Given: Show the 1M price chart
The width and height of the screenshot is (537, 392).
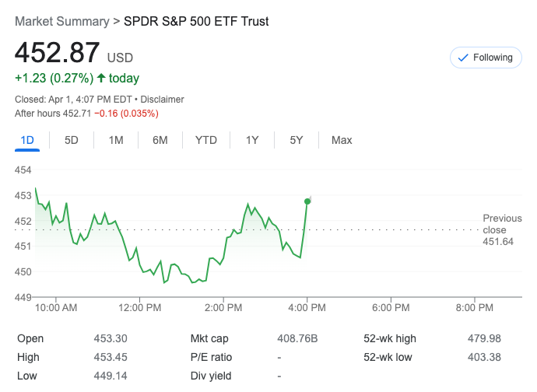Looking at the screenshot, I should 116,140.
